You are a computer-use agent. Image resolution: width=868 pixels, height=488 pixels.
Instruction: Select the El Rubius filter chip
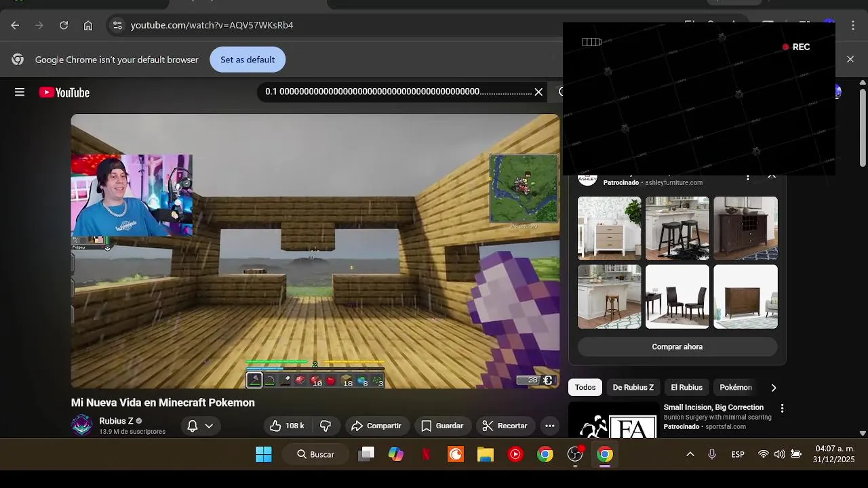686,388
